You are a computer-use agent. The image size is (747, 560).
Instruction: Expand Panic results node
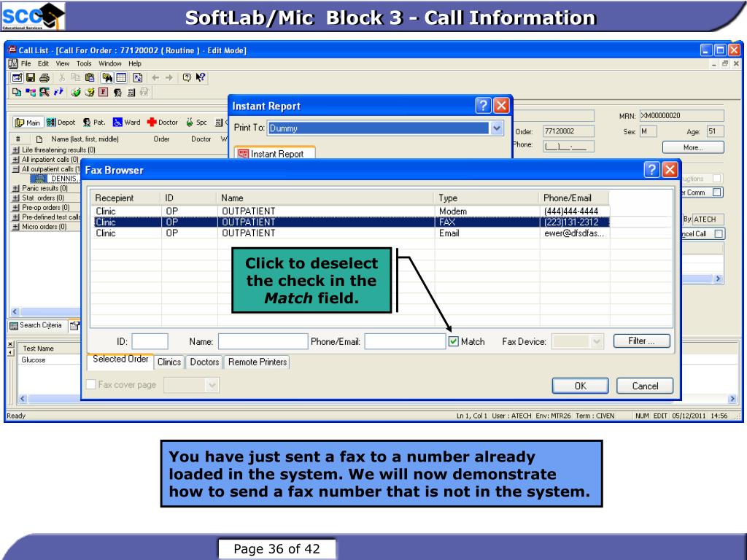(x=16, y=188)
